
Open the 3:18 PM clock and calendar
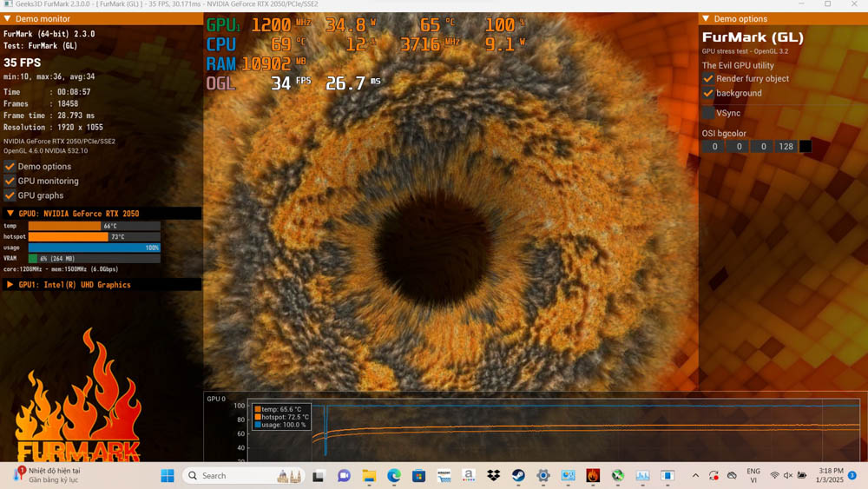point(831,476)
